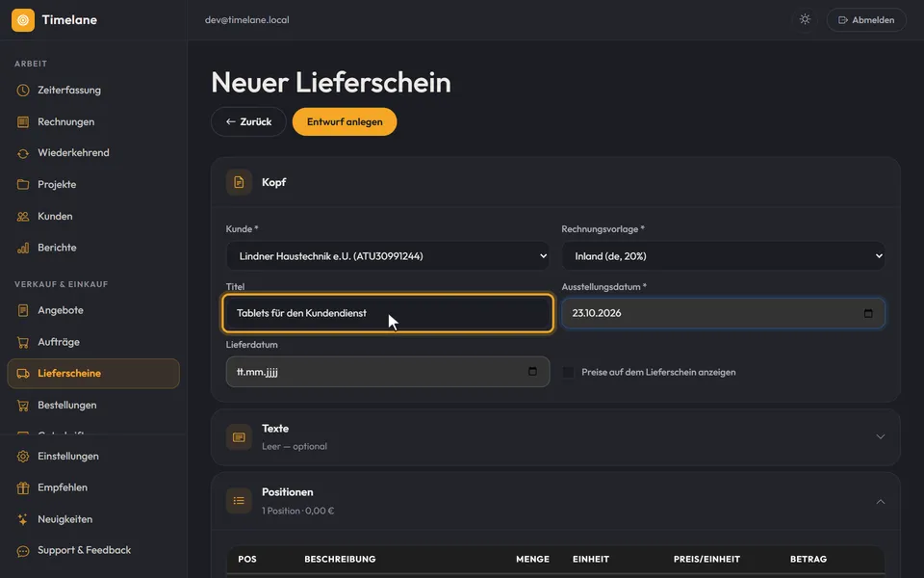Open Support & Feedback
924x578 pixels.
pyautogui.click(x=93, y=550)
